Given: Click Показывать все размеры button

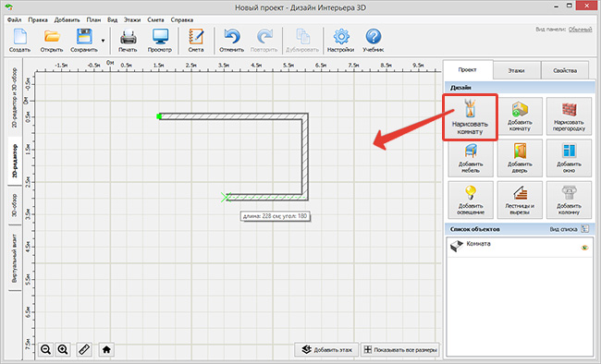Looking at the screenshot, I should 400,349.
